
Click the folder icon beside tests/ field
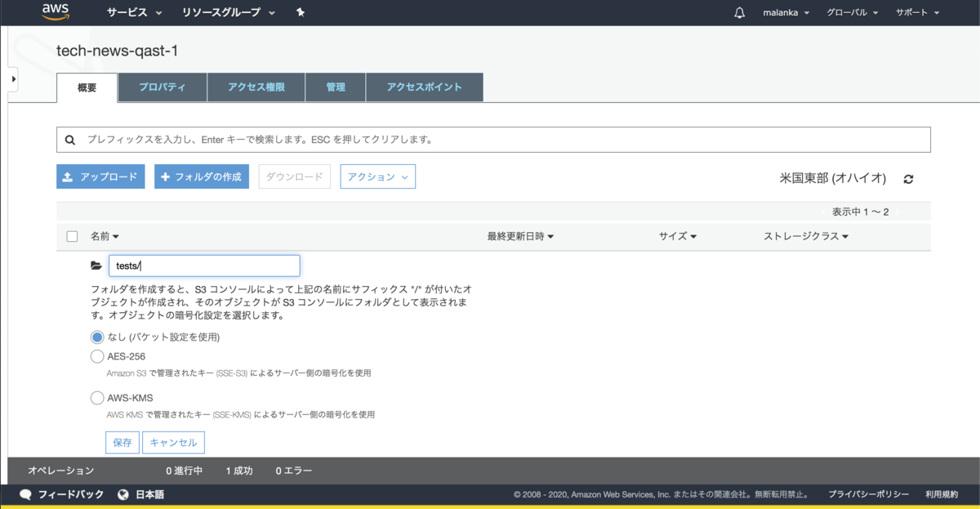pyautogui.click(x=96, y=266)
